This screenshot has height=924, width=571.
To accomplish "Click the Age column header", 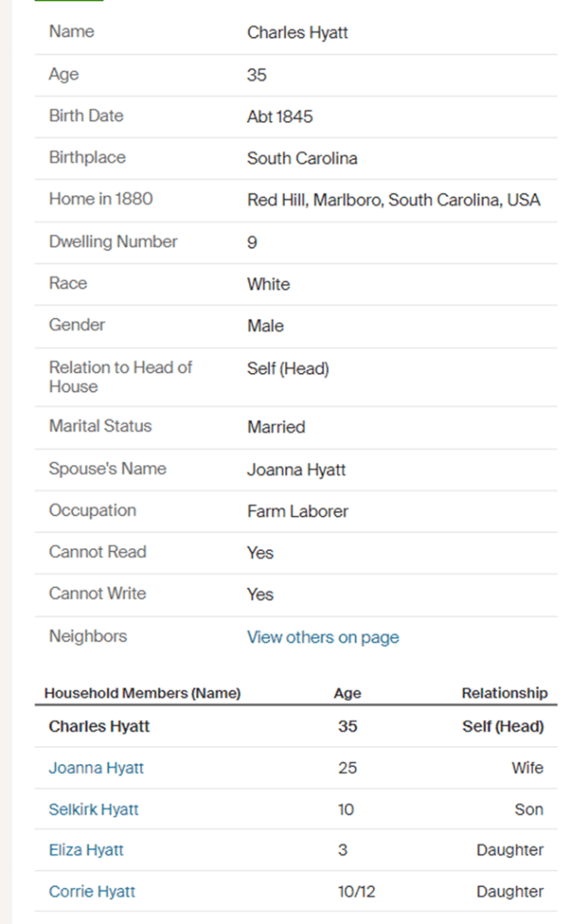I will (347, 693).
